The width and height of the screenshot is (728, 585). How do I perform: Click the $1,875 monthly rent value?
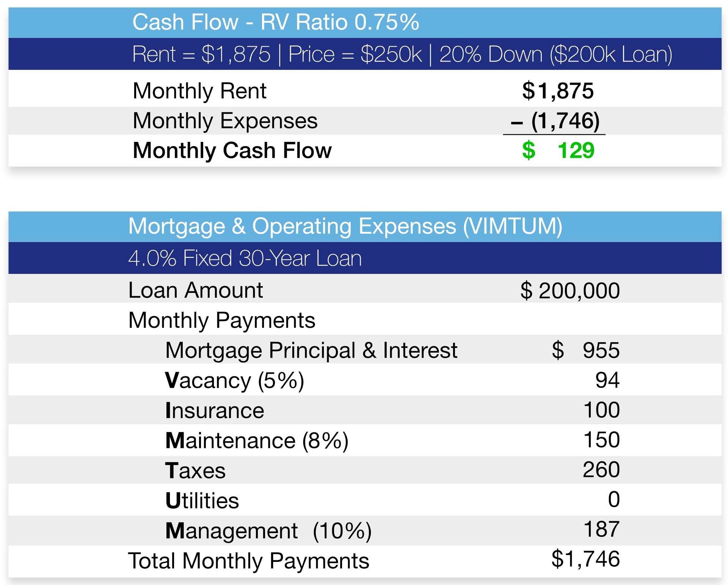point(558,91)
